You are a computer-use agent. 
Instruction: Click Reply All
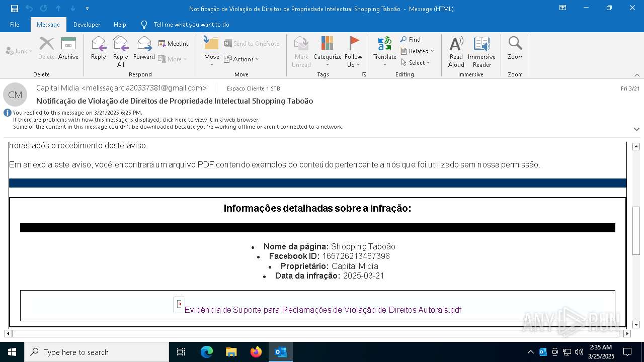(120, 52)
